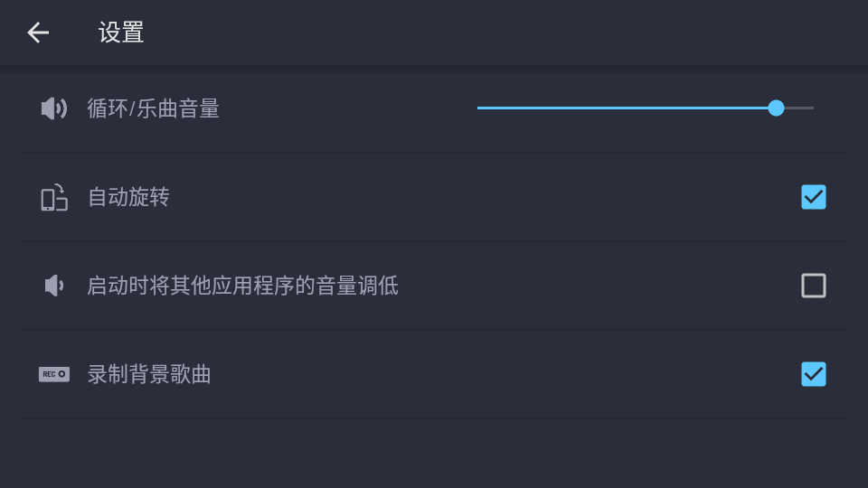
Task: Tap the 启动时将其他应用程序的音量调低 text
Action: click(x=242, y=286)
